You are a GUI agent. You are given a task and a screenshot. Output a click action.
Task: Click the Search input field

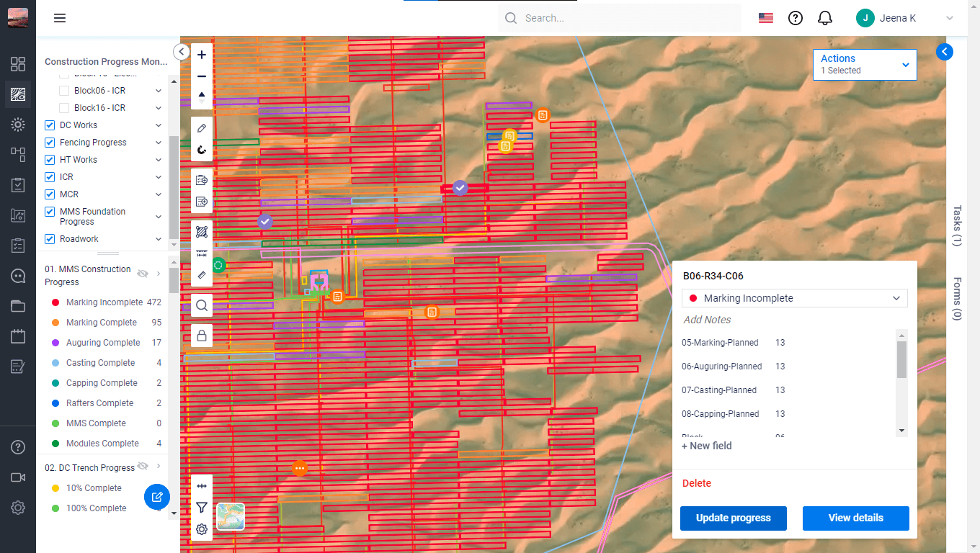(620, 18)
